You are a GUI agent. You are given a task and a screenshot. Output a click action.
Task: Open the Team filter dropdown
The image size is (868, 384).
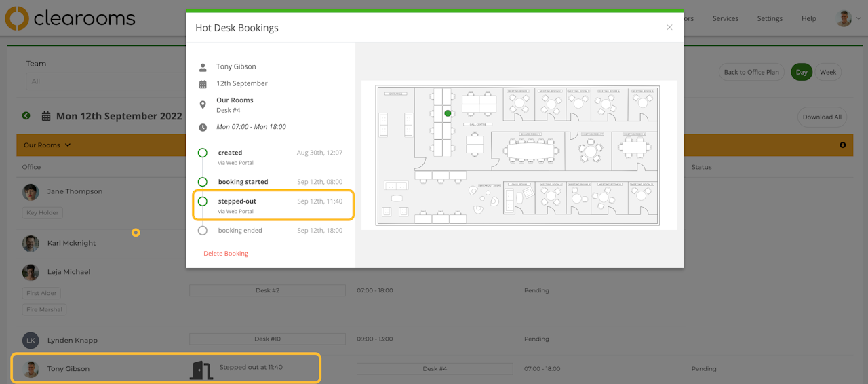coord(105,81)
